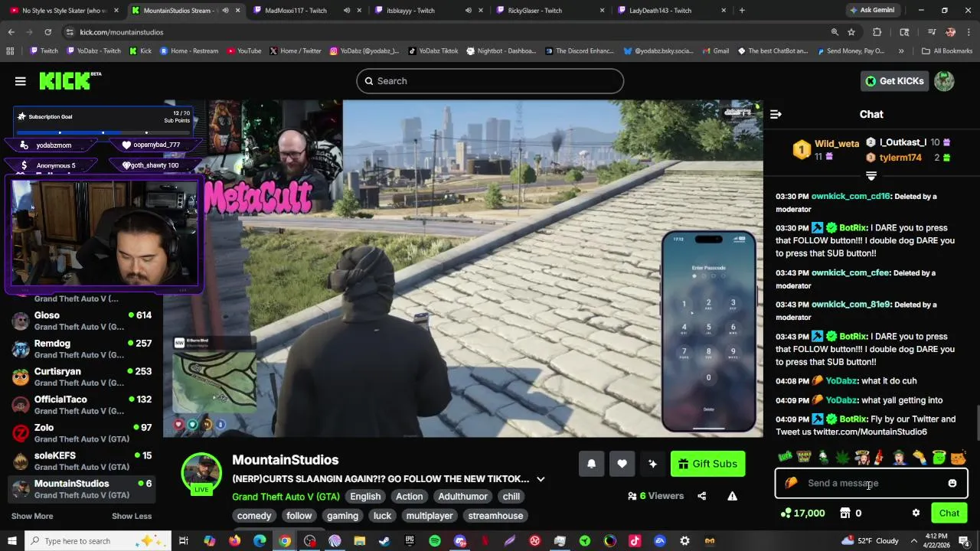
Task: Click Show Less in the sidebar
Action: 132,516
